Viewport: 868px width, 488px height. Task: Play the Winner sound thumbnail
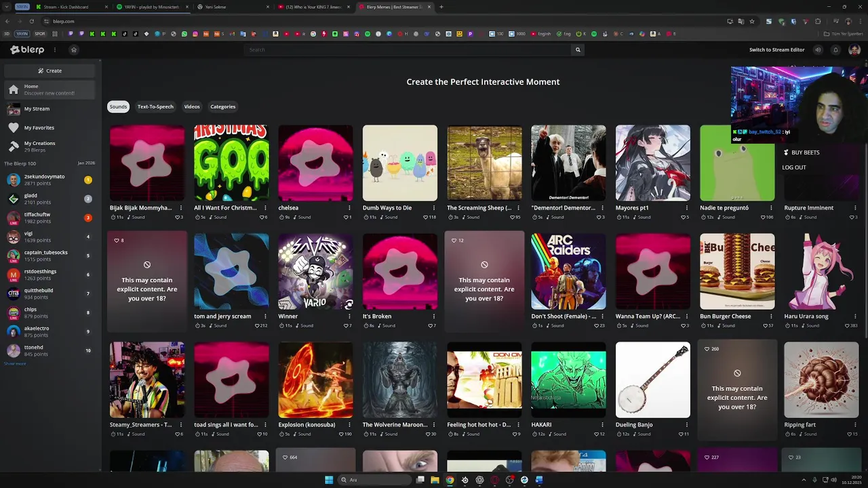[x=315, y=271]
